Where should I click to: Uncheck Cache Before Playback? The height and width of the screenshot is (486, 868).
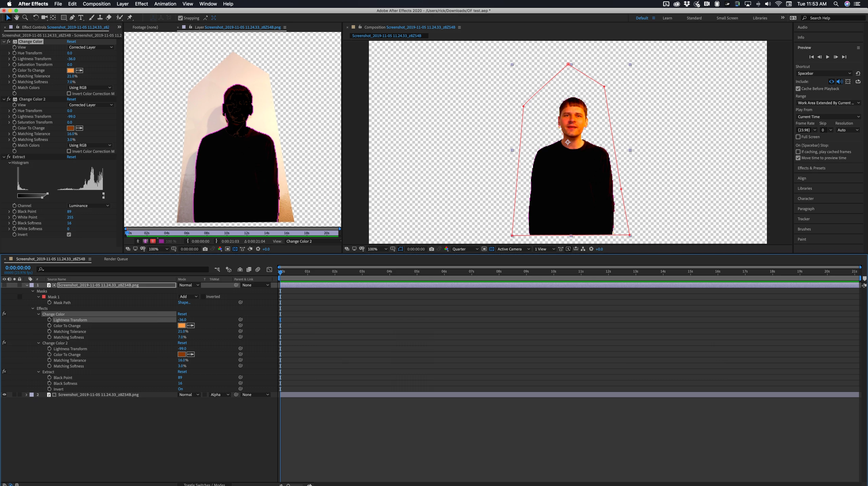point(798,89)
